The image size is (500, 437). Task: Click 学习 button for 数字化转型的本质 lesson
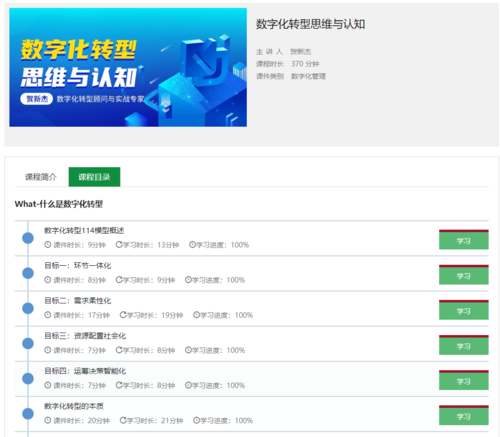click(464, 415)
